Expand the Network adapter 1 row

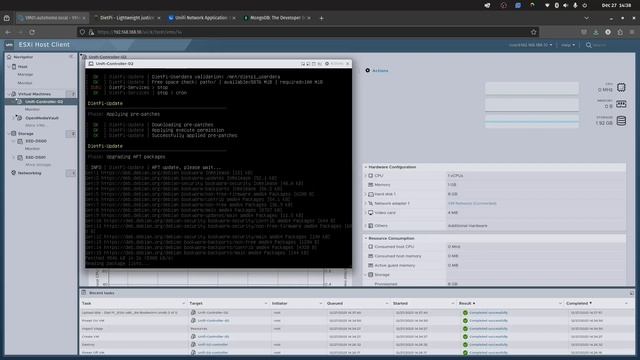pos(366,203)
